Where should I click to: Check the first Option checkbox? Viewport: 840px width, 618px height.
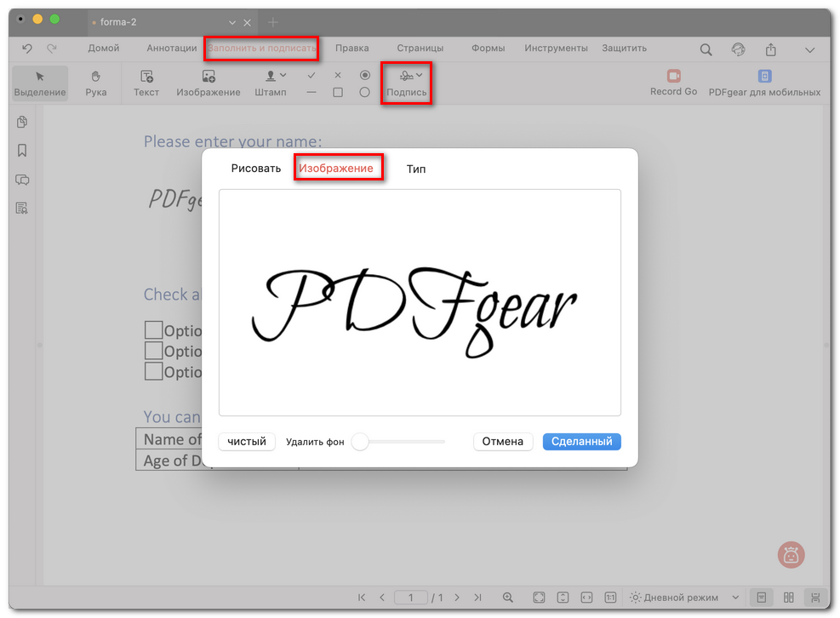tap(153, 330)
